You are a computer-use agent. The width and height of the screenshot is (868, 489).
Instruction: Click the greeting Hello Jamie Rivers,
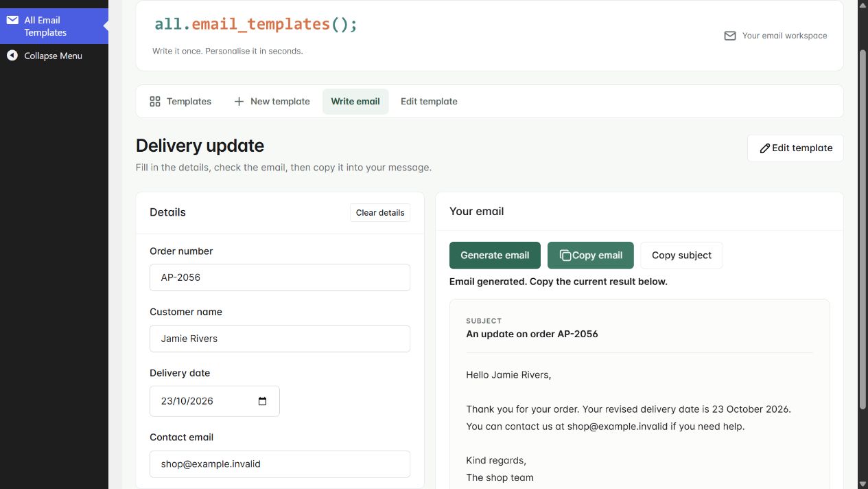pos(508,375)
